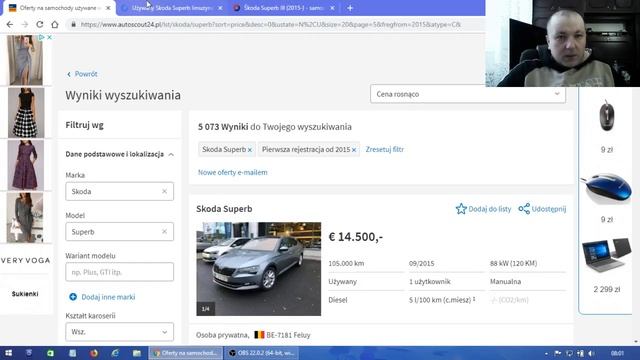Switch to 'Skoda Superb III (2015-)' tab
Screen dimensions: 640x360
284,8
